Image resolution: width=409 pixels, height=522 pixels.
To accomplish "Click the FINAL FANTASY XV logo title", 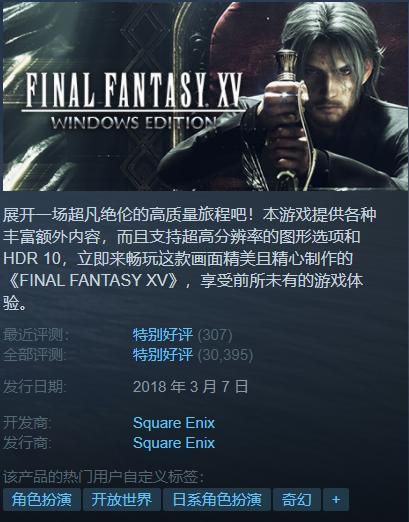I will (134, 89).
